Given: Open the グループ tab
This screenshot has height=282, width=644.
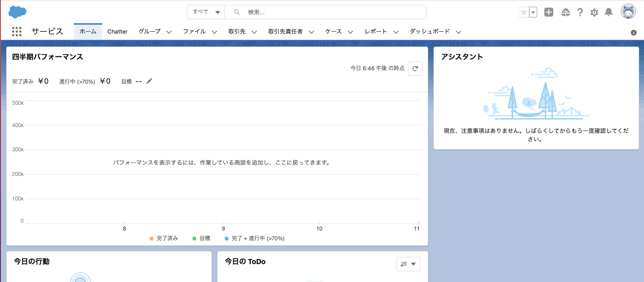Looking at the screenshot, I should point(149,31).
